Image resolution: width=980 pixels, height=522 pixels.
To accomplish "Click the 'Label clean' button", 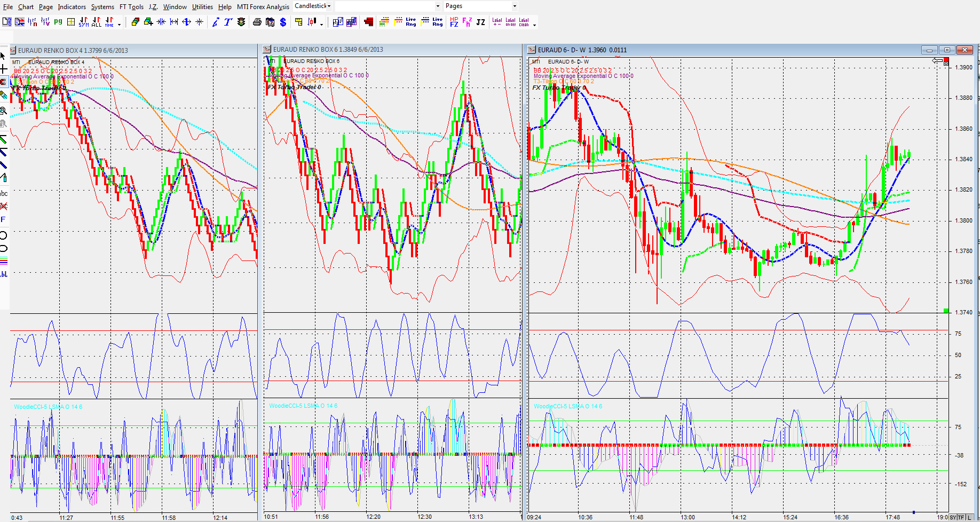I will [524, 22].
